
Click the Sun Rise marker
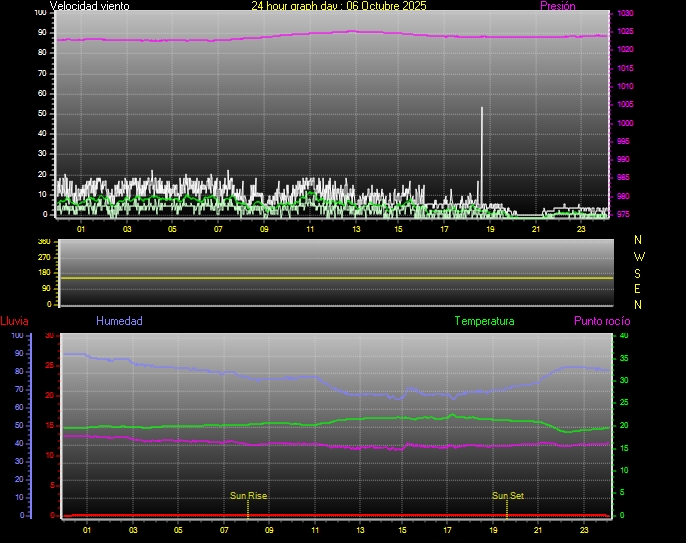point(248,496)
